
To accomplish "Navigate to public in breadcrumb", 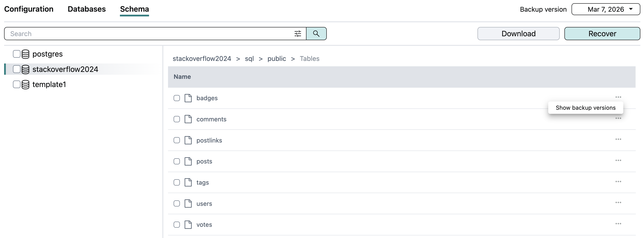I will click(276, 59).
